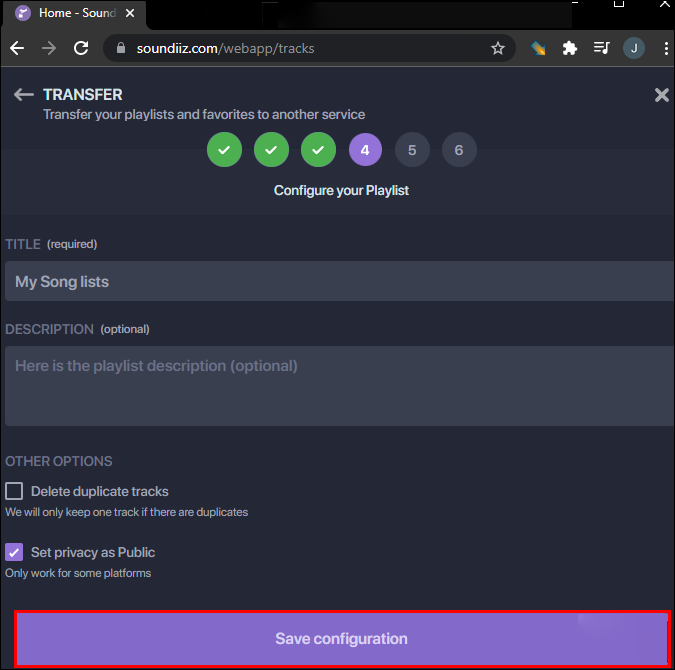The height and width of the screenshot is (670, 675).
Task: Click the playlist description text area
Action: coord(338,386)
